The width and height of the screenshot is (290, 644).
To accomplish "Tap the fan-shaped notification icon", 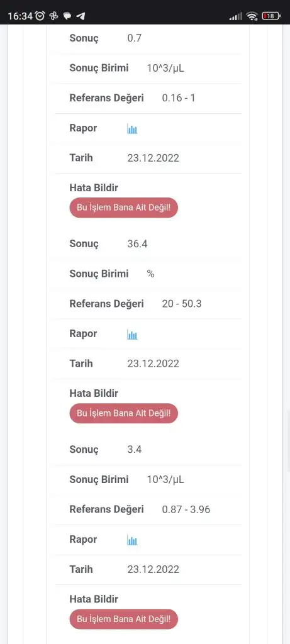I will pos(54,16).
